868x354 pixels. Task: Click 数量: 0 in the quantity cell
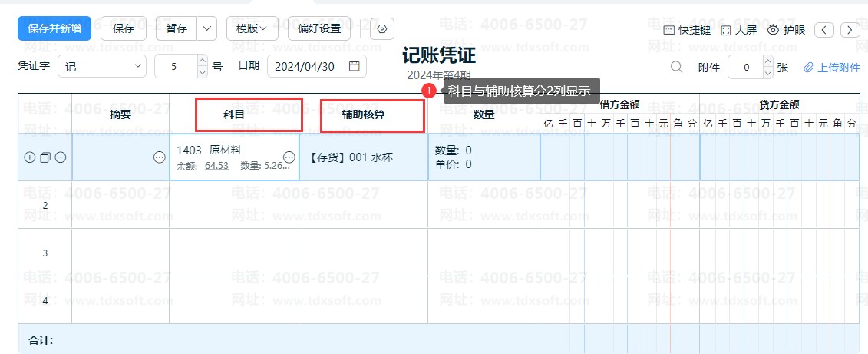tap(453, 151)
